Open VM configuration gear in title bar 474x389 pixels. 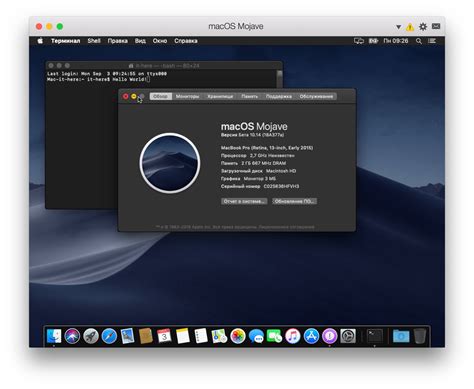tap(423, 27)
